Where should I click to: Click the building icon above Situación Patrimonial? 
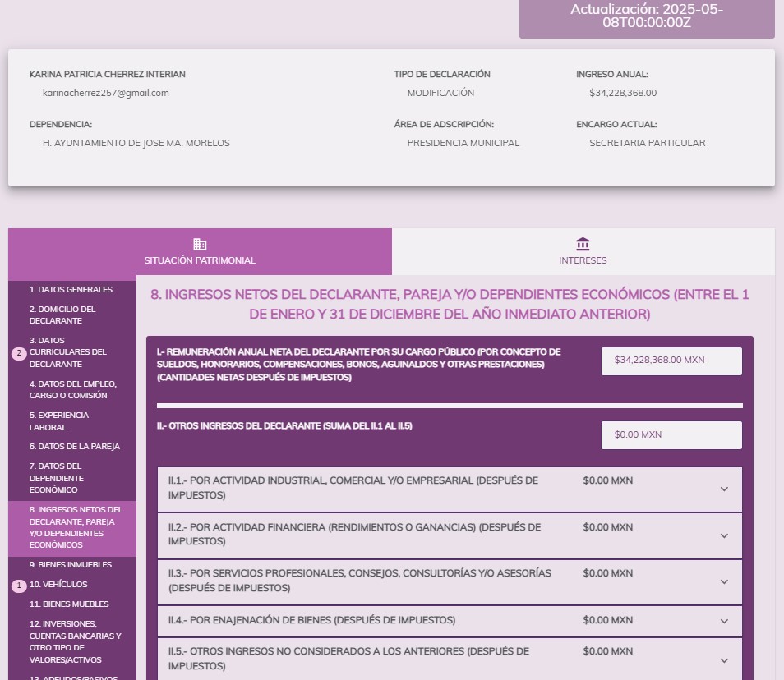[x=200, y=244]
